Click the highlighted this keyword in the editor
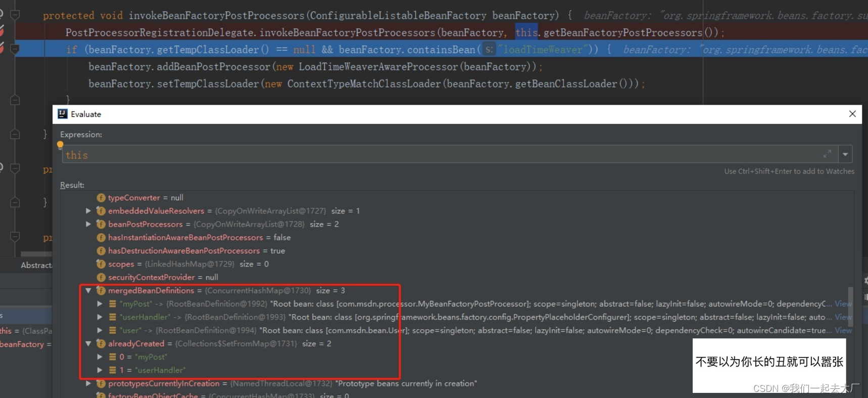 [526, 32]
